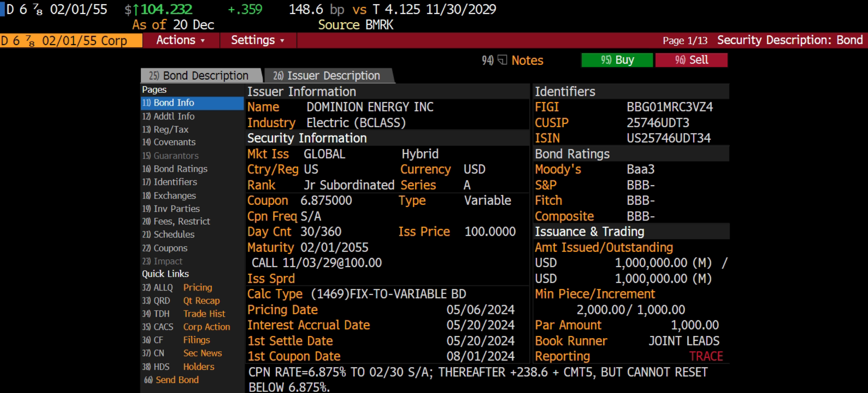Viewport: 868px width, 393px height.
Task: Click the Industry value Electric (BCLASS)
Action: pos(356,123)
